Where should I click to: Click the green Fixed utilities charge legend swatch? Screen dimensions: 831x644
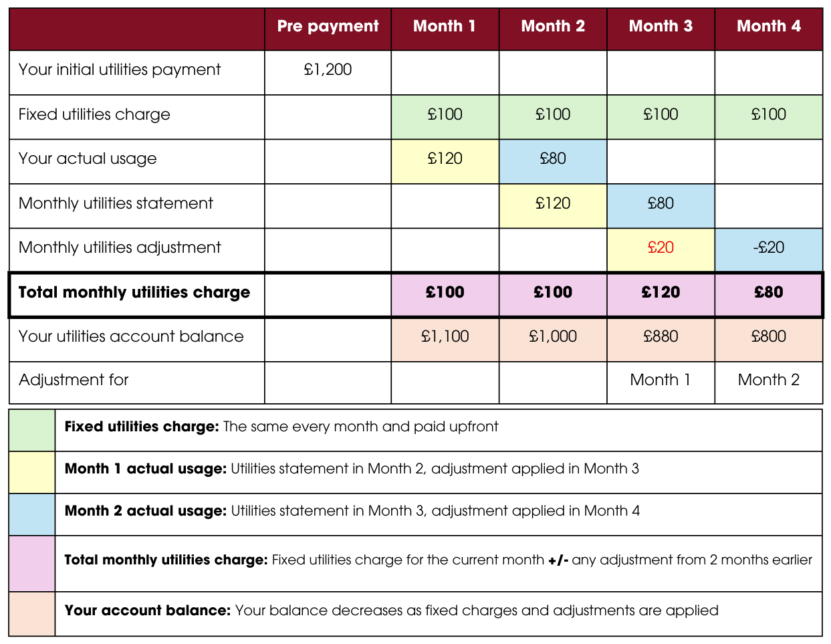tap(32, 430)
